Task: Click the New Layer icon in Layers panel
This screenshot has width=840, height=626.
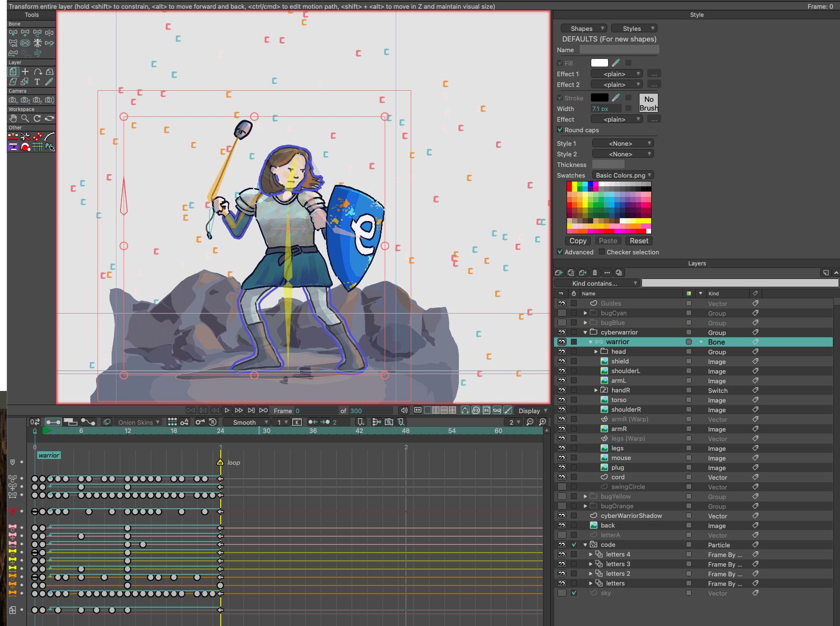Action: 559,273
